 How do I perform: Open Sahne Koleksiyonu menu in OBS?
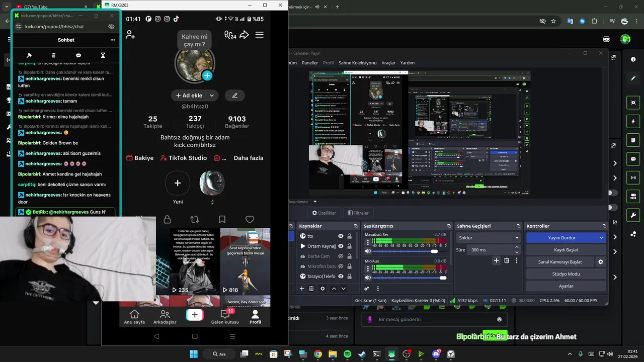point(357,63)
